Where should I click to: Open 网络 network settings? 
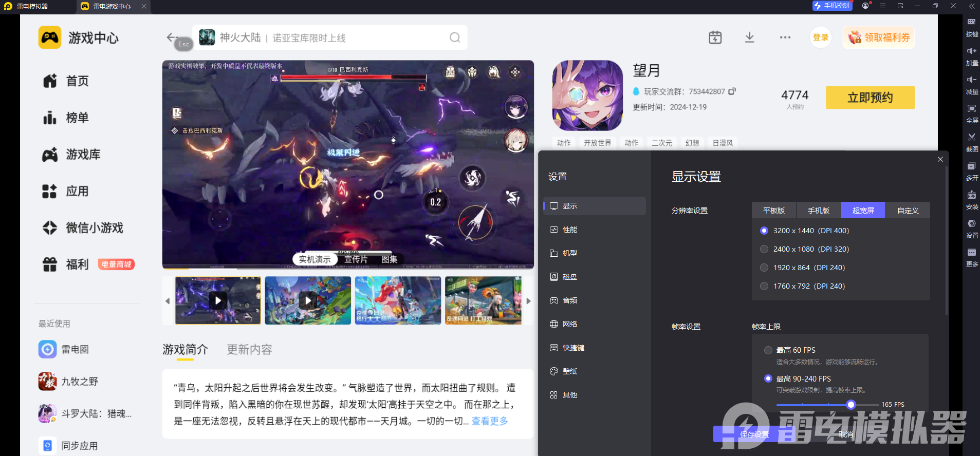(x=595, y=324)
